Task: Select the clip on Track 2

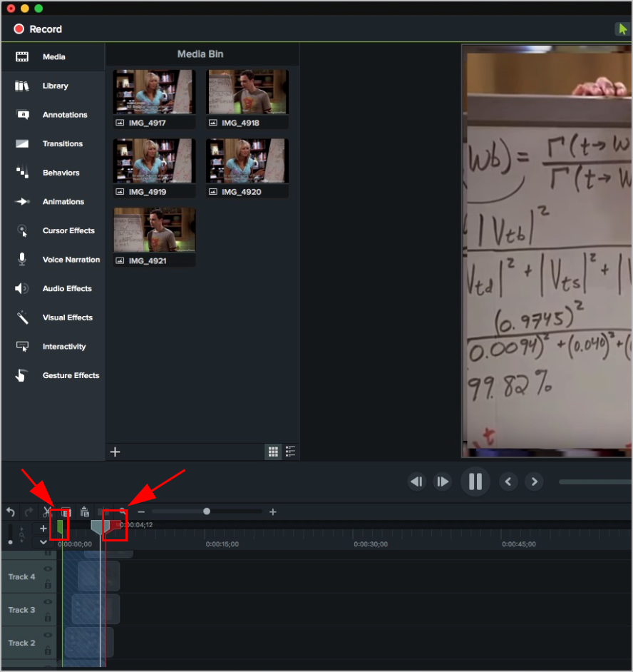Action: point(89,642)
